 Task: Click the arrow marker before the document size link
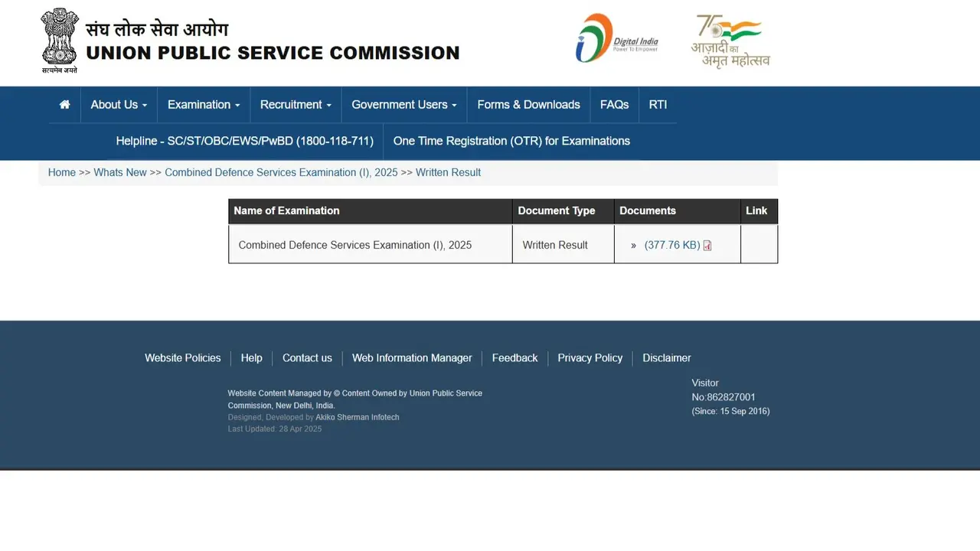tap(633, 246)
